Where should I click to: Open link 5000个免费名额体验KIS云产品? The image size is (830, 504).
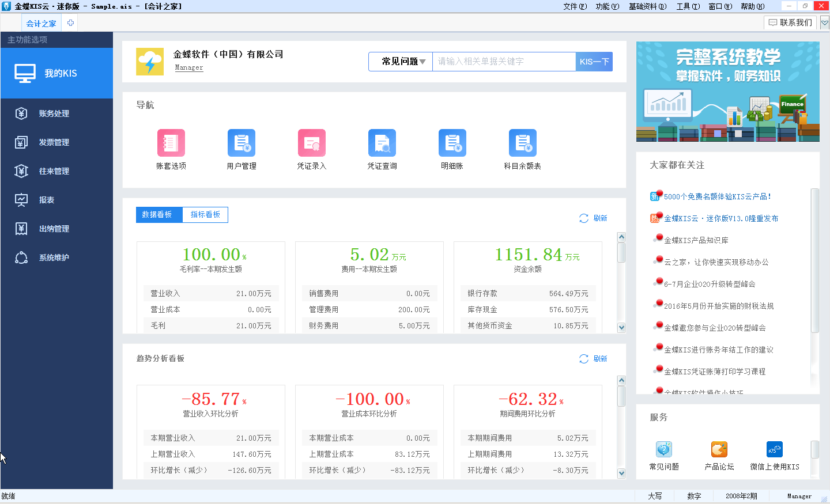click(717, 196)
